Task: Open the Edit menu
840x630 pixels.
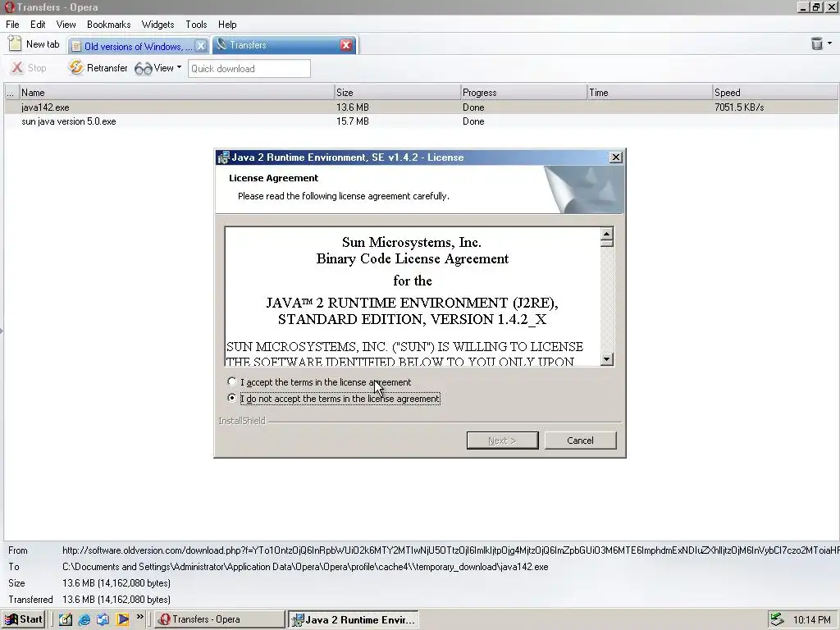Action: click(38, 25)
